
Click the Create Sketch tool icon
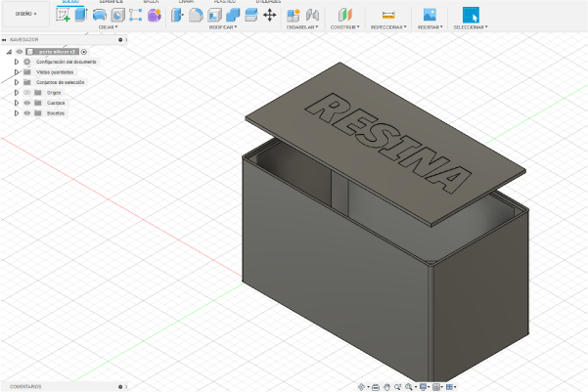coord(64,15)
